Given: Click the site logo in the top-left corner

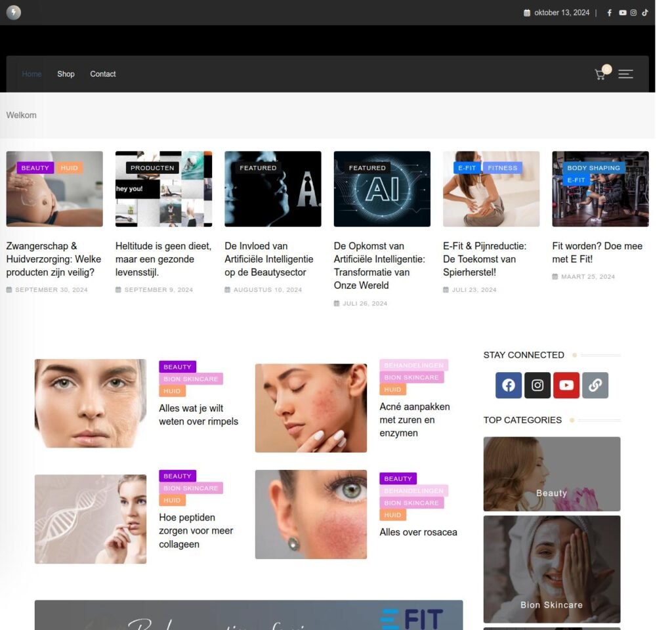Looking at the screenshot, I should 14,12.
